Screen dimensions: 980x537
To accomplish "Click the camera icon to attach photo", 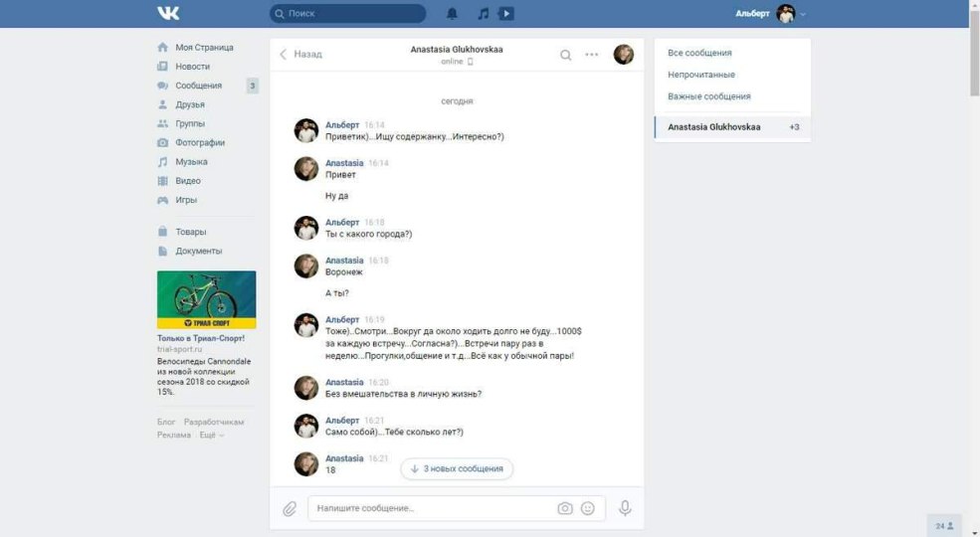I will [565, 508].
